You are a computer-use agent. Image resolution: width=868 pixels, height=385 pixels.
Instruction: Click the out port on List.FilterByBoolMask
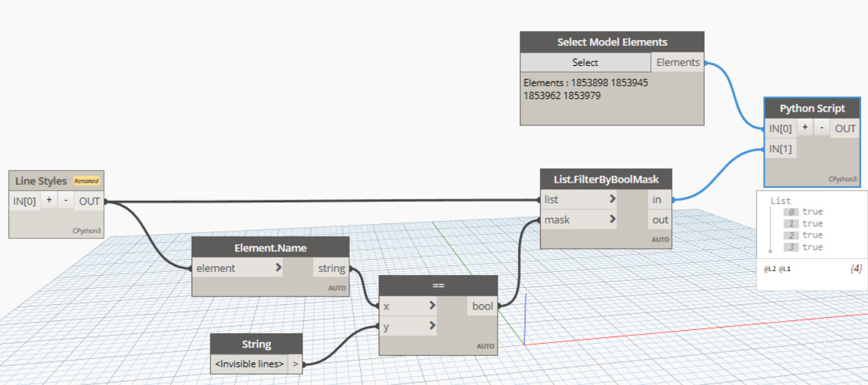660,220
